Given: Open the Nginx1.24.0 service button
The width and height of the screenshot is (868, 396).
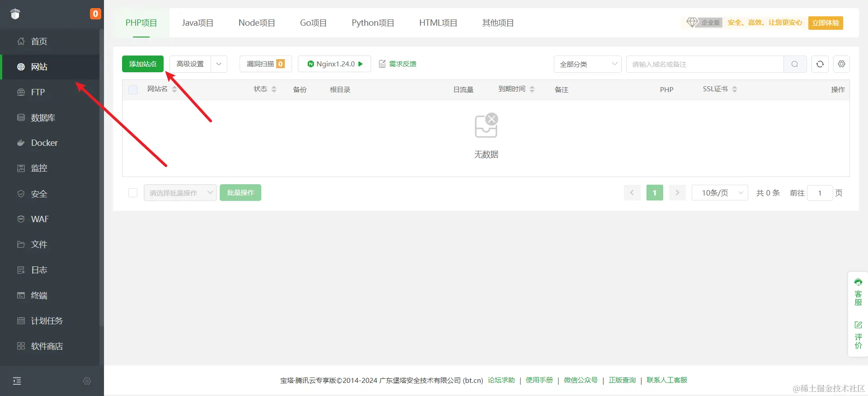Looking at the screenshot, I should (335, 64).
